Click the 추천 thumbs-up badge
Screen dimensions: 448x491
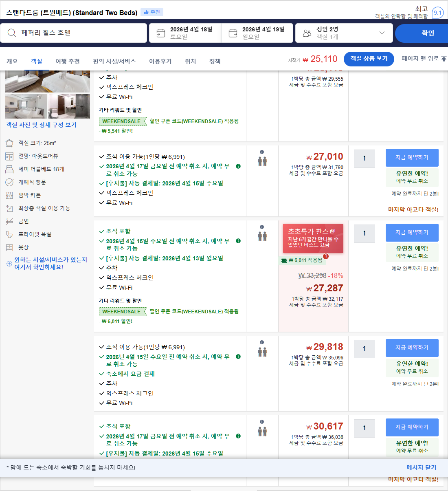[152, 12]
